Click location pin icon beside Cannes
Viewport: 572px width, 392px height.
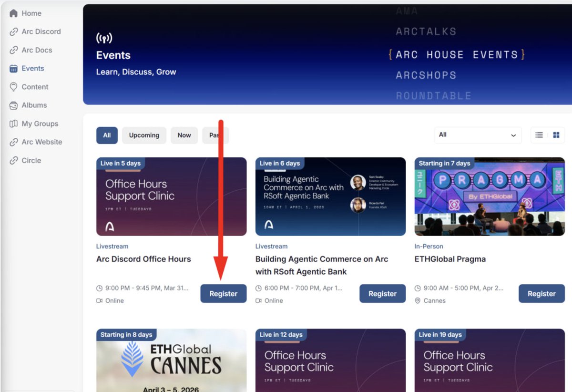[418, 301]
